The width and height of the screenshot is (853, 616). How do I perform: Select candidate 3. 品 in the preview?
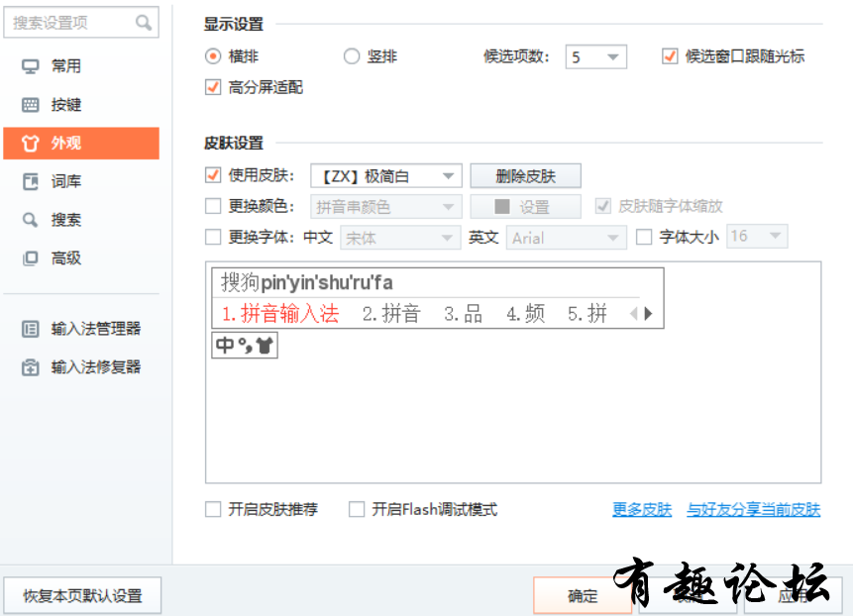click(464, 314)
